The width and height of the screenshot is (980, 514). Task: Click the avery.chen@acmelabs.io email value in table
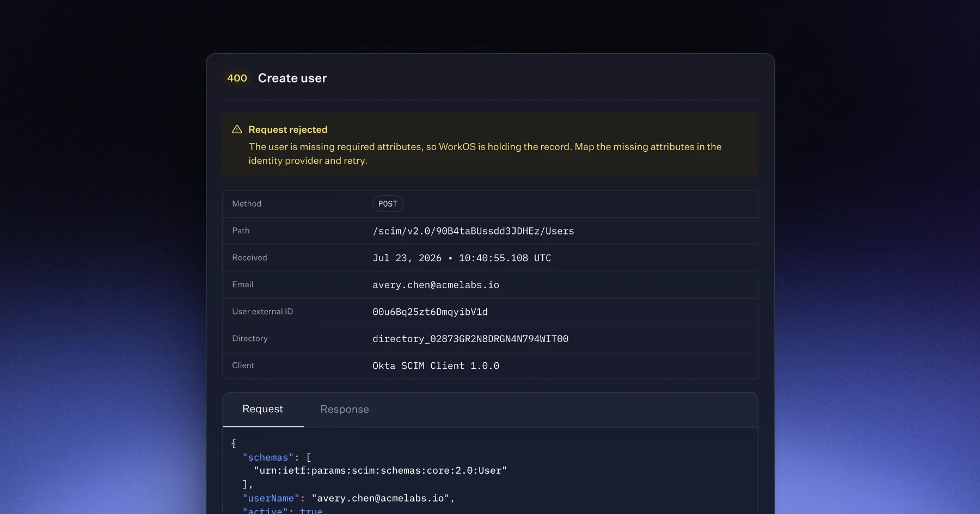pos(436,285)
